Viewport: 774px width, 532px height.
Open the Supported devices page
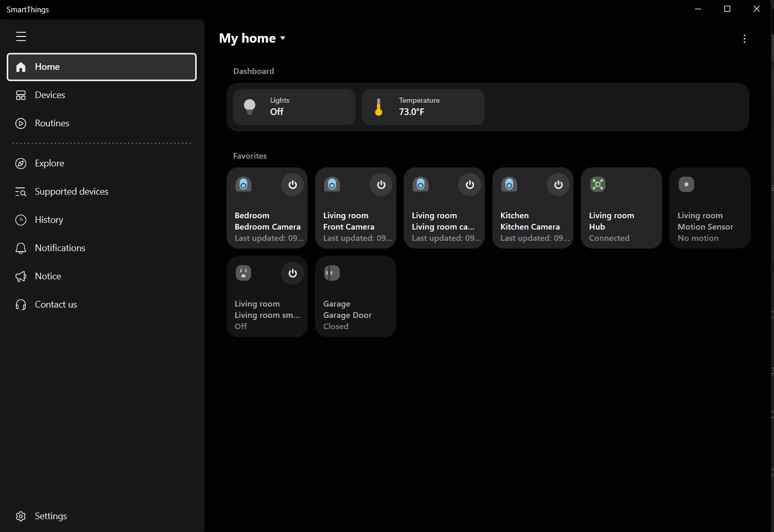point(102,192)
